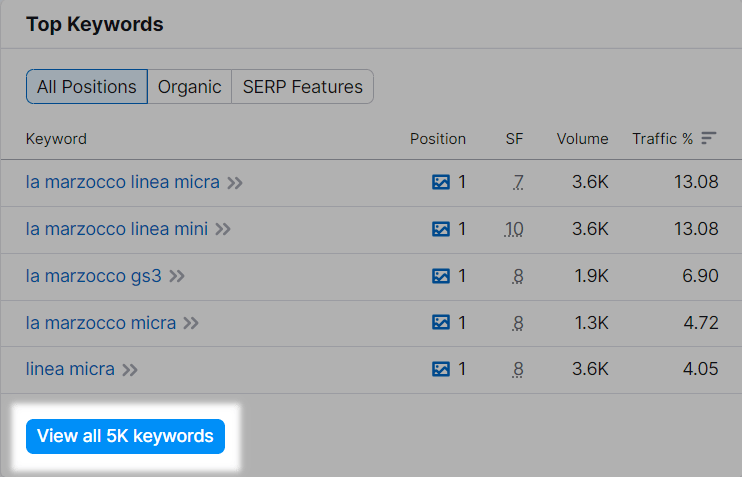742x477 pixels.
Task: Select the All Positions tab
Action: click(87, 87)
